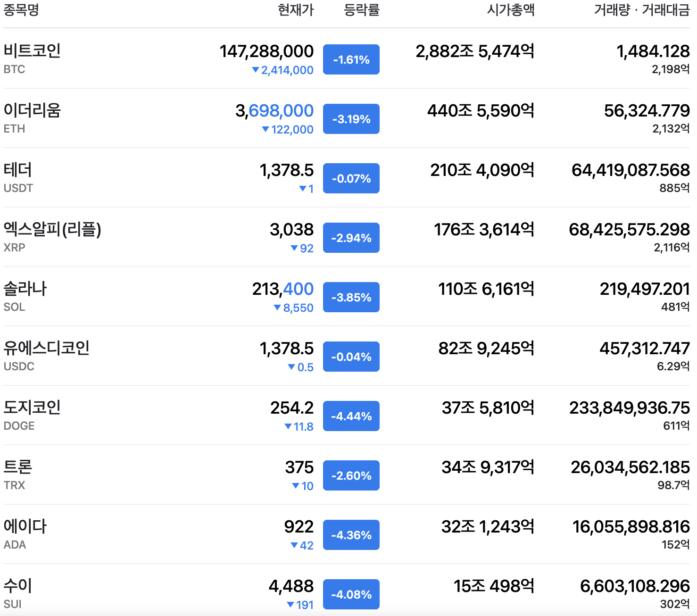The height and width of the screenshot is (616, 697).
Task: Click the -2.60% change badge
Action: click(351, 475)
